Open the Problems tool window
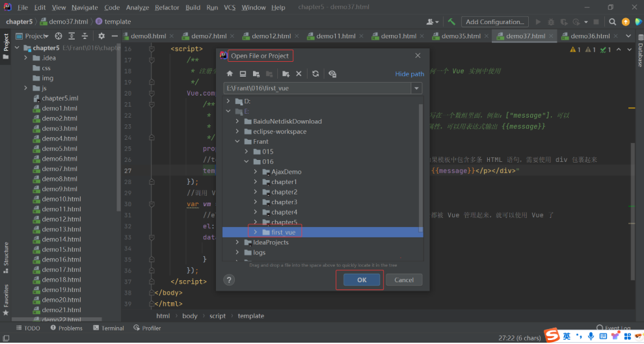This screenshot has width=644, height=344. [66, 328]
